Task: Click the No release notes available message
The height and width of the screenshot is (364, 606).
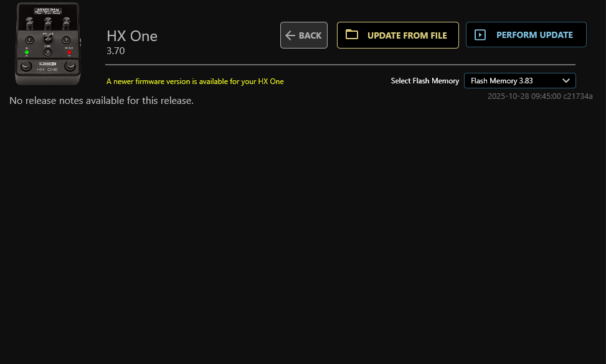Action: coord(102,101)
